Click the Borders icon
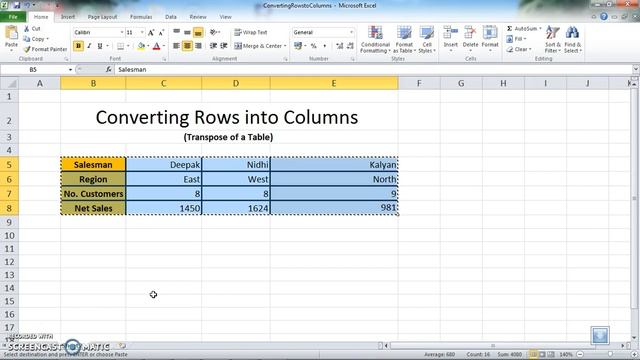The height and width of the screenshot is (360, 640). [120, 46]
